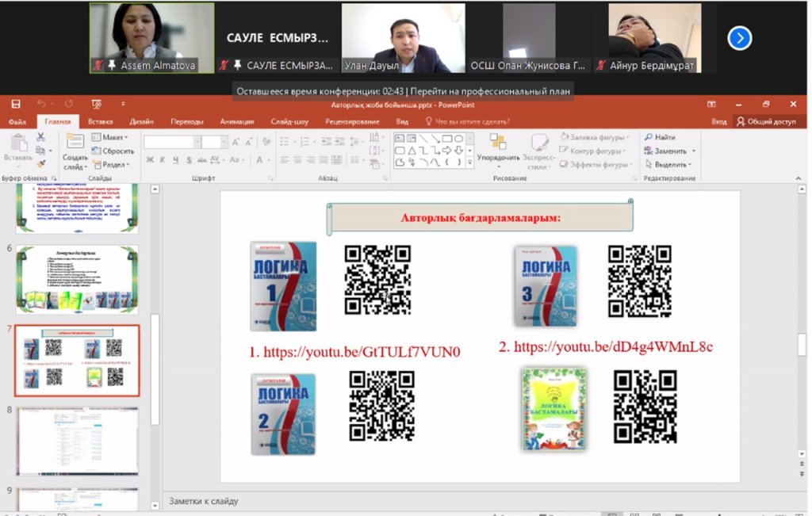The image size is (812, 516).
Task: Click into the font name box
Action: click(168, 142)
